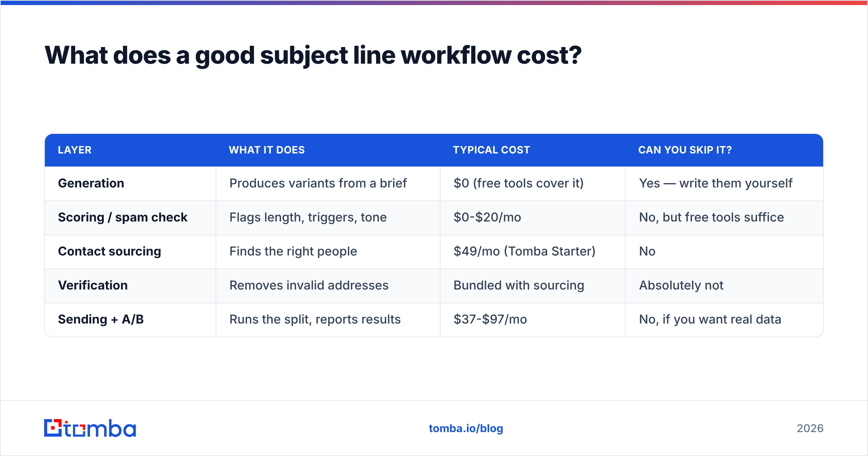Click the Verification row label
868x456 pixels.
tap(93, 285)
